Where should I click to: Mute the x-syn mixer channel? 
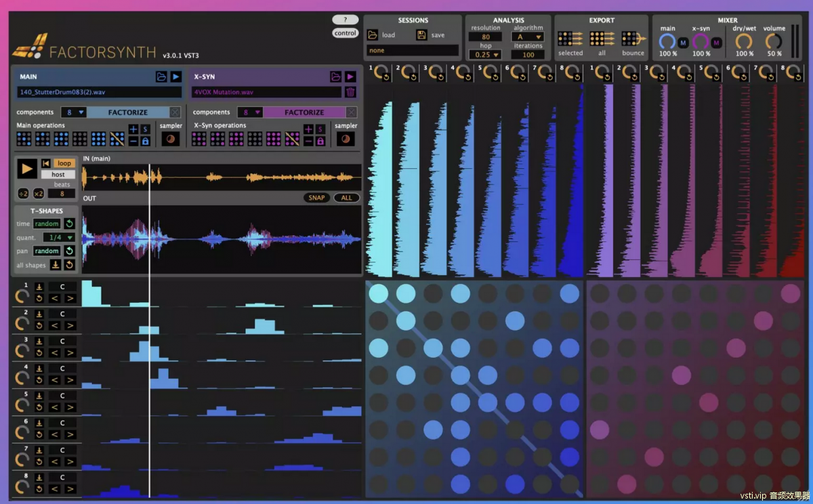tap(717, 43)
